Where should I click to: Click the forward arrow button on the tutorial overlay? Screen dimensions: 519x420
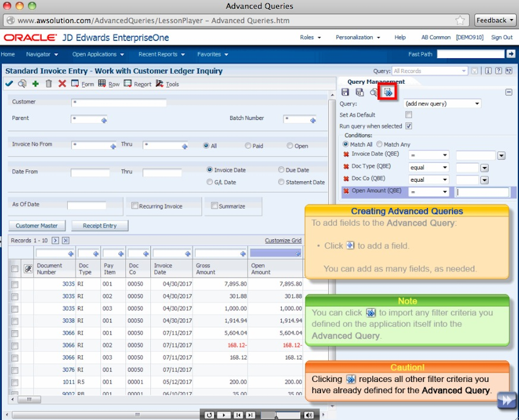click(506, 400)
